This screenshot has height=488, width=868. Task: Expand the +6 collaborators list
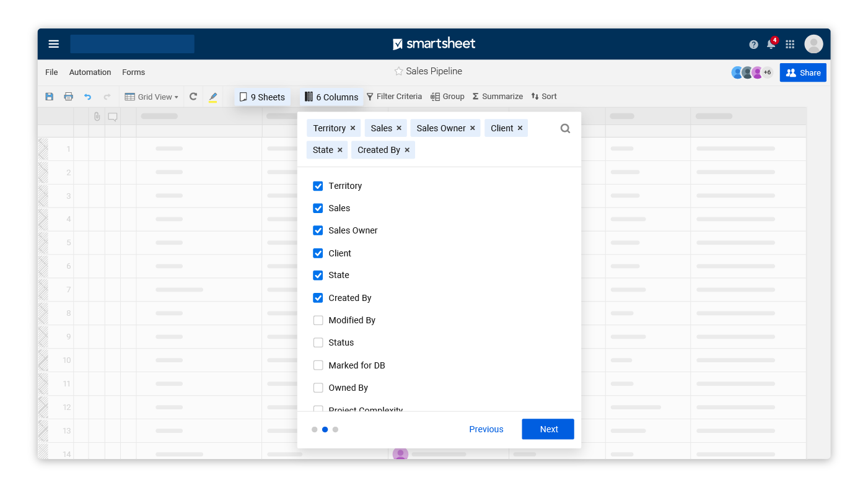coord(767,72)
